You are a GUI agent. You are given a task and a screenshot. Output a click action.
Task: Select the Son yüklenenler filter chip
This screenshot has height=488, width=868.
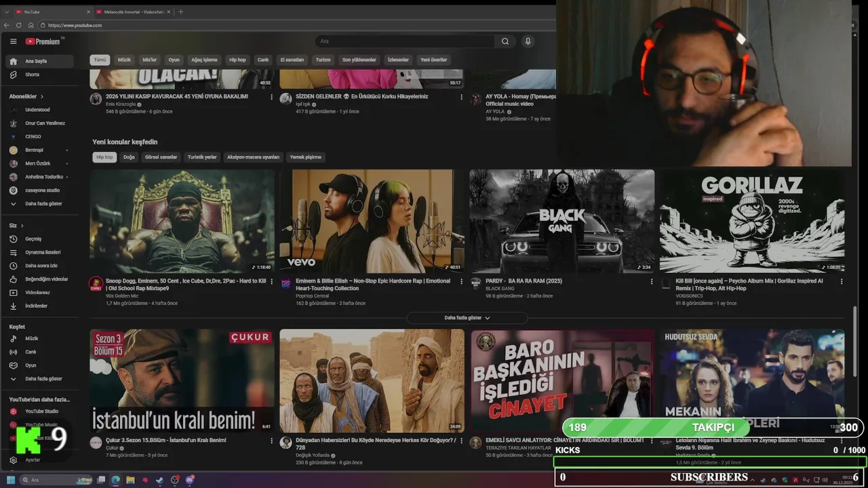[x=359, y=60]
